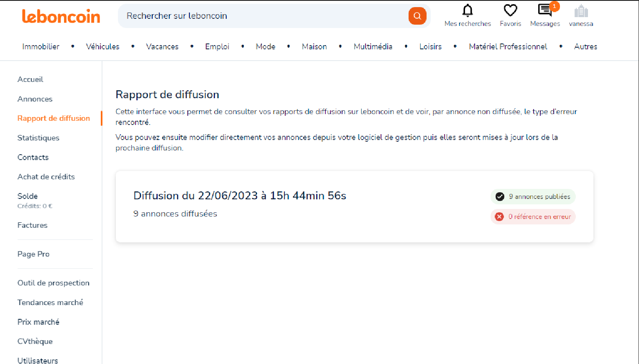Open Mes recherches bell icon

[467, 11]
